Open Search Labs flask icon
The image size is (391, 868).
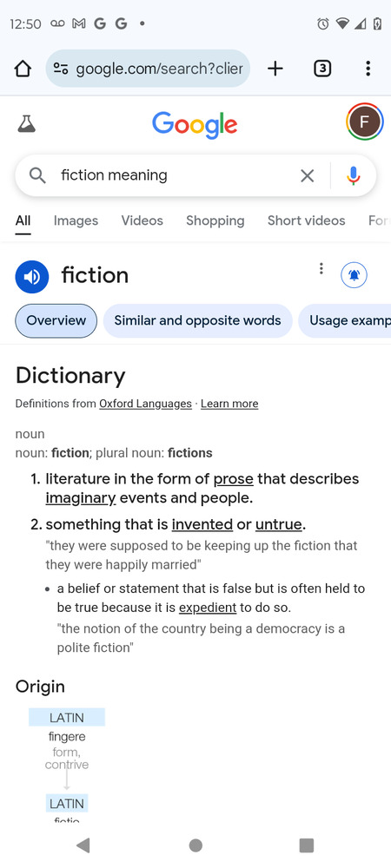point(27,123)
